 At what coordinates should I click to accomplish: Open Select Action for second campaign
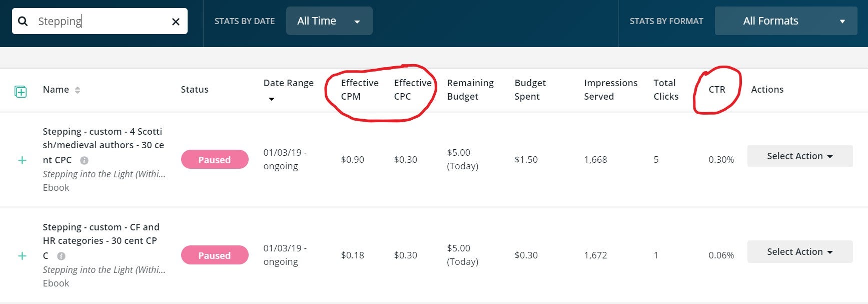tap(799, 252)
